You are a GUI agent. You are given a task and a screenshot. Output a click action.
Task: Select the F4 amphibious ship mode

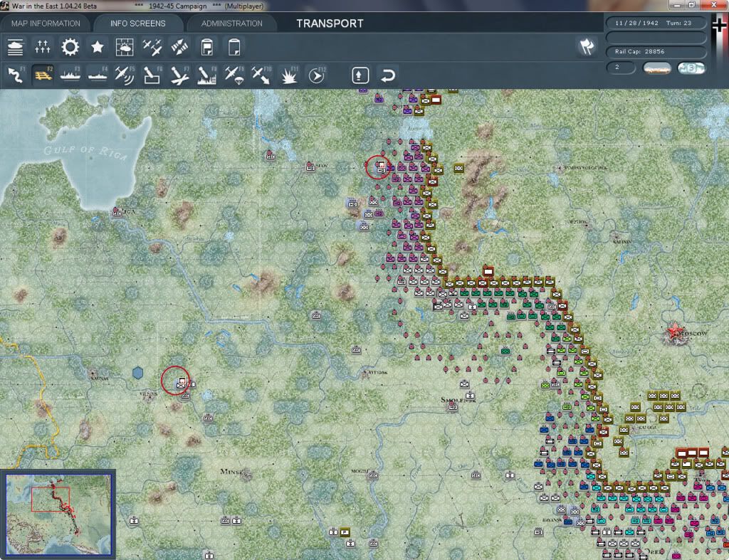[x=98, y=75]
